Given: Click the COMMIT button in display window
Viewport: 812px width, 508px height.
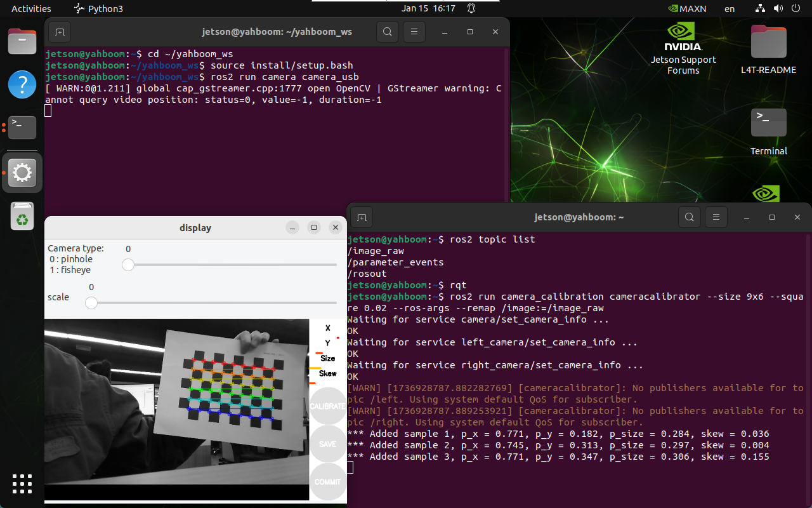Looking at the screenshot, I should [328, 482].
